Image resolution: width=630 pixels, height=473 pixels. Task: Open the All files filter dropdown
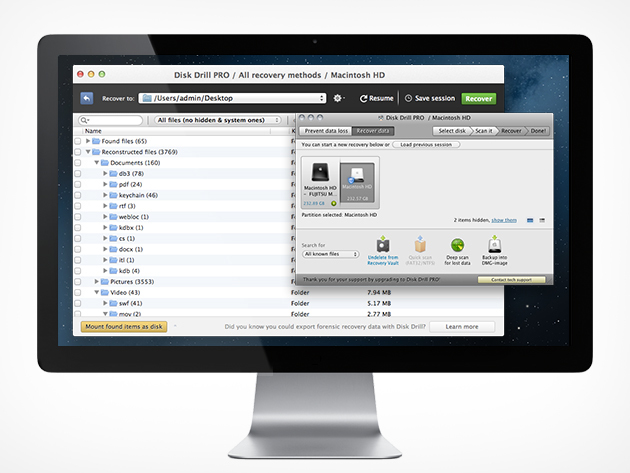(x=217, y=120)
